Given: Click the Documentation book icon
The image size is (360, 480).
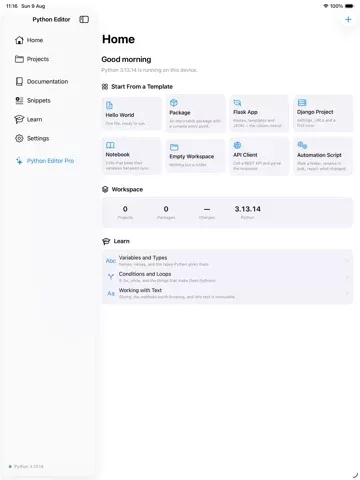Looking at the screenshot, I should pos(19,81).
